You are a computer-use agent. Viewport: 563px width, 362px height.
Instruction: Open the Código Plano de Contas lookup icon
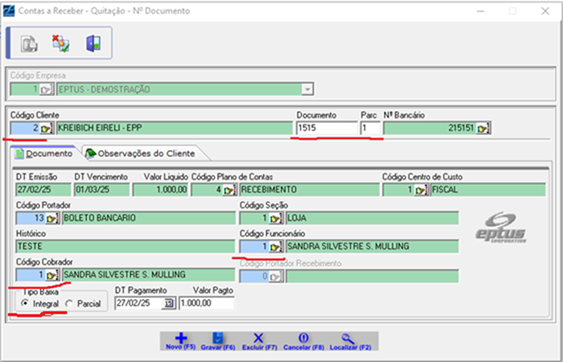click(230, 190)
